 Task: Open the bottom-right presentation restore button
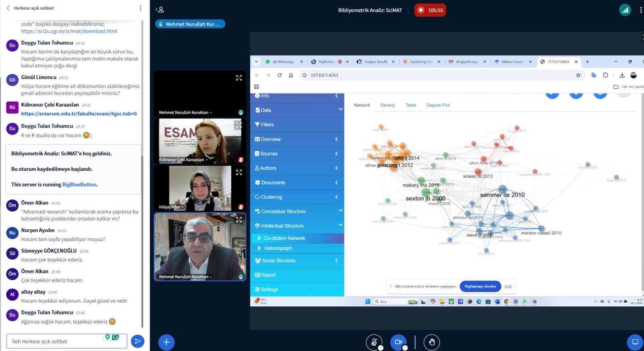[635, 342]
